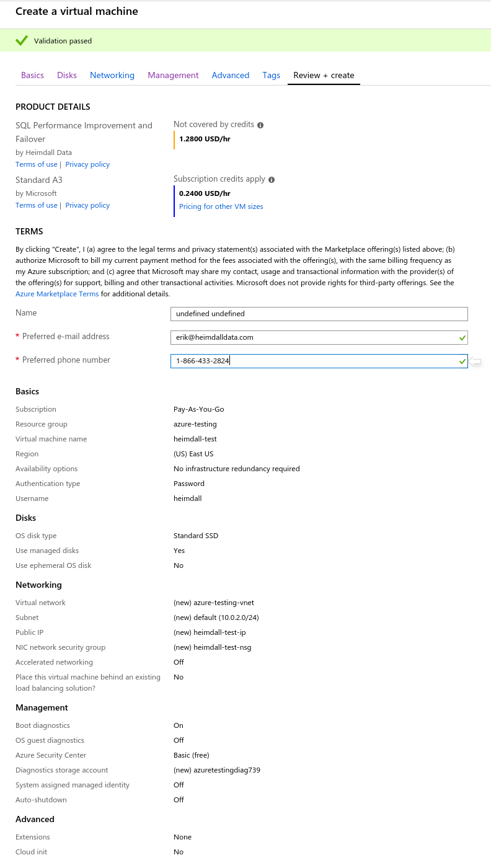Image resolution: width=491 pixels, height=868 pixels.
Task: Switch to the Tags tab
Action: tap(271, 75)
